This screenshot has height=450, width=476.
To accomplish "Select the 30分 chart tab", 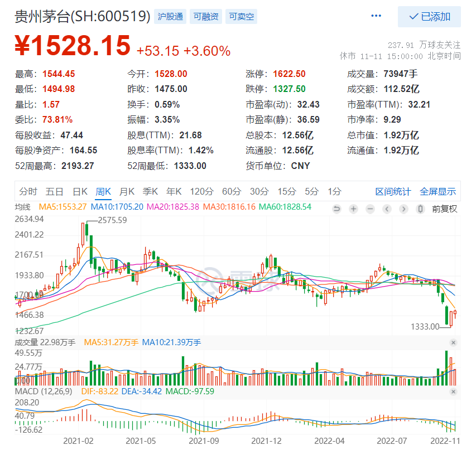I will [259, 191].
